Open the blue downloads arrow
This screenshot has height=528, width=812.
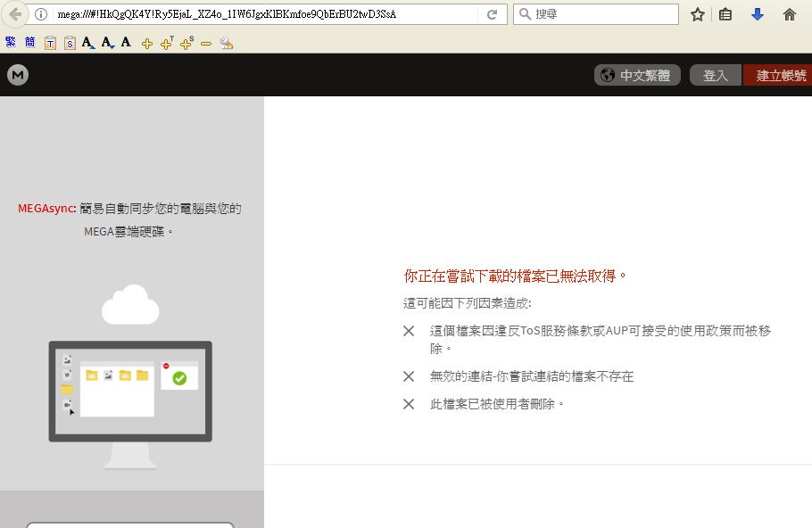point(757,14)
